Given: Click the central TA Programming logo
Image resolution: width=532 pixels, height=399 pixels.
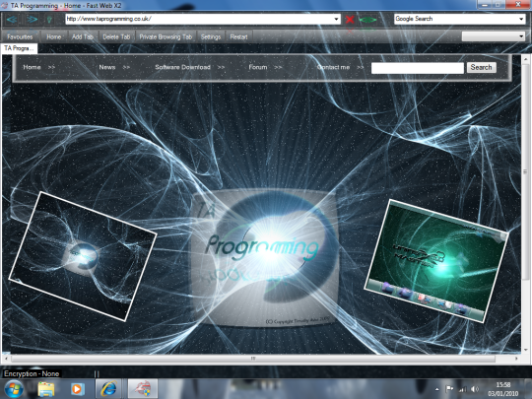Looking at the screenshot, I should pyautogui.click(x=265, y=258).
